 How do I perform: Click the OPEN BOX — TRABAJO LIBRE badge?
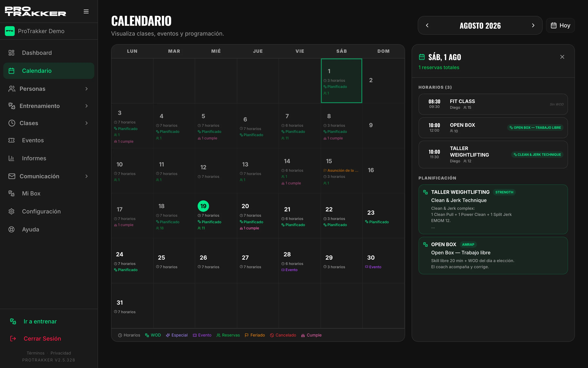coord(535,128)
